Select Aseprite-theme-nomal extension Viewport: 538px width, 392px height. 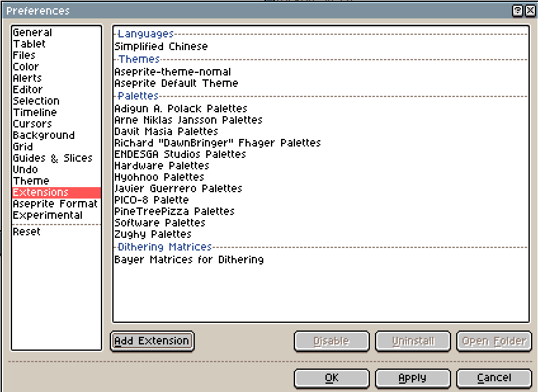tap(321, 72)
